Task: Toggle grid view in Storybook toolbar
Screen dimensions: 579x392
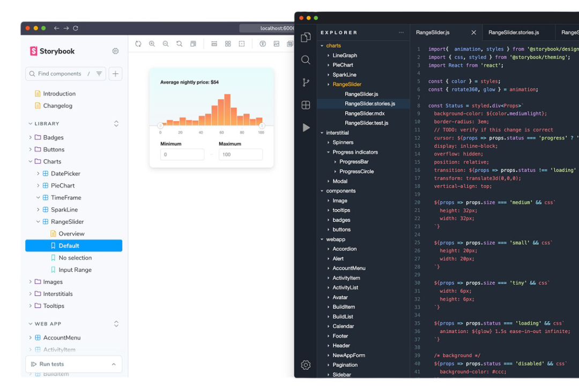Action: click(x=228, y=43)
